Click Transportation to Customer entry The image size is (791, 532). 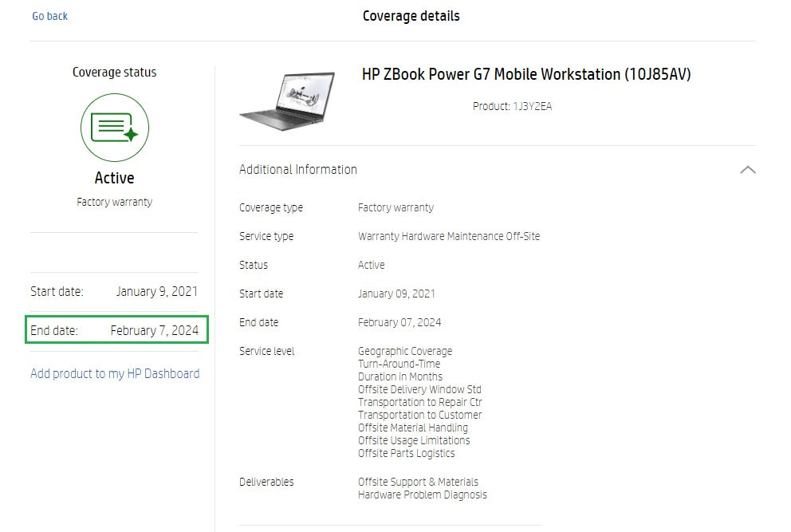click(x=419, y=415)
